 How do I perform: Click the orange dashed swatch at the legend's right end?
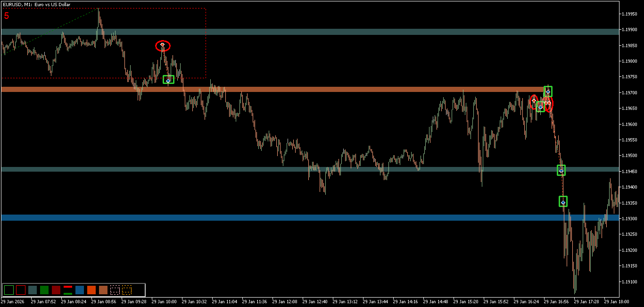pos(127,290)
